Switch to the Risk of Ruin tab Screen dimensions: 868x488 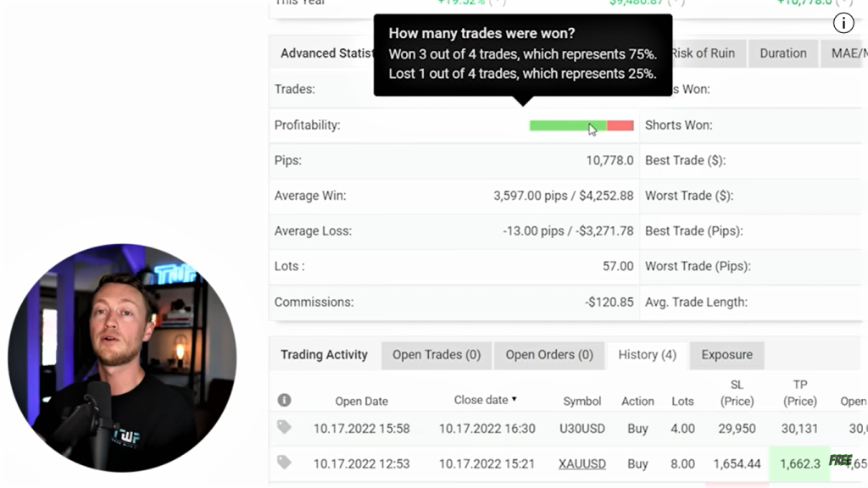[704, 53]
